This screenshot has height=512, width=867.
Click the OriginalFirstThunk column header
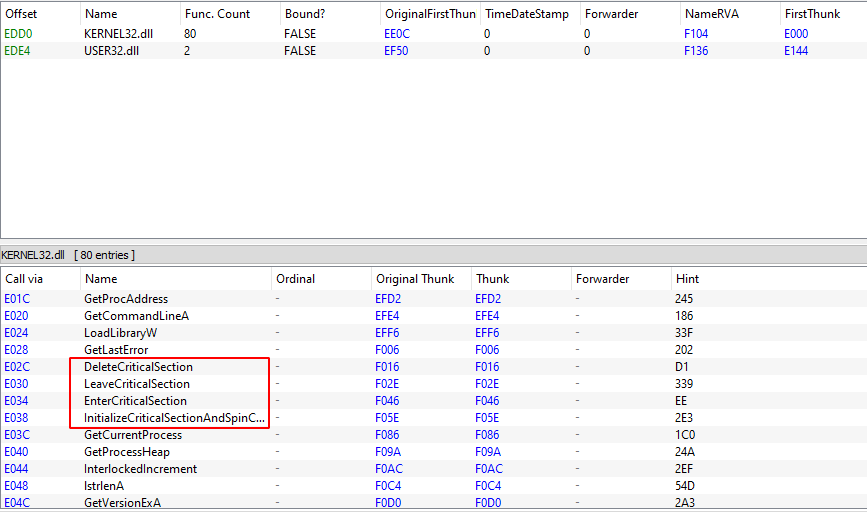click(x=430, y=14)
